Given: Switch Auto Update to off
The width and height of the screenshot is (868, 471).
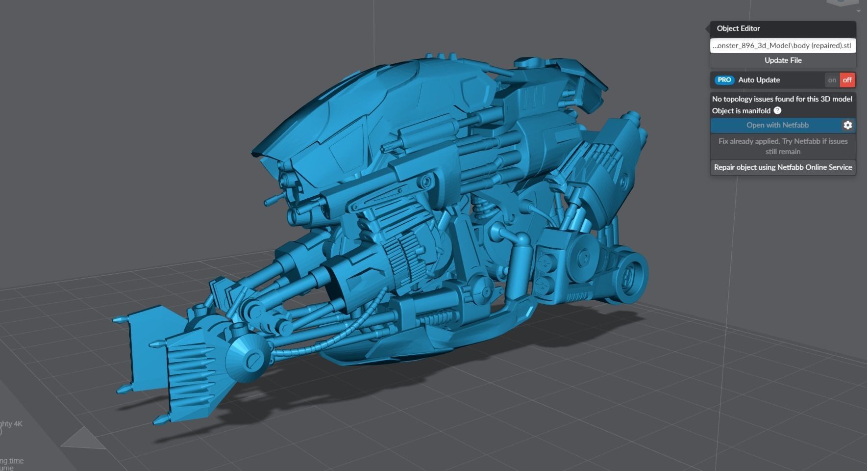Looking at the screenshot, I should (847, 80).
